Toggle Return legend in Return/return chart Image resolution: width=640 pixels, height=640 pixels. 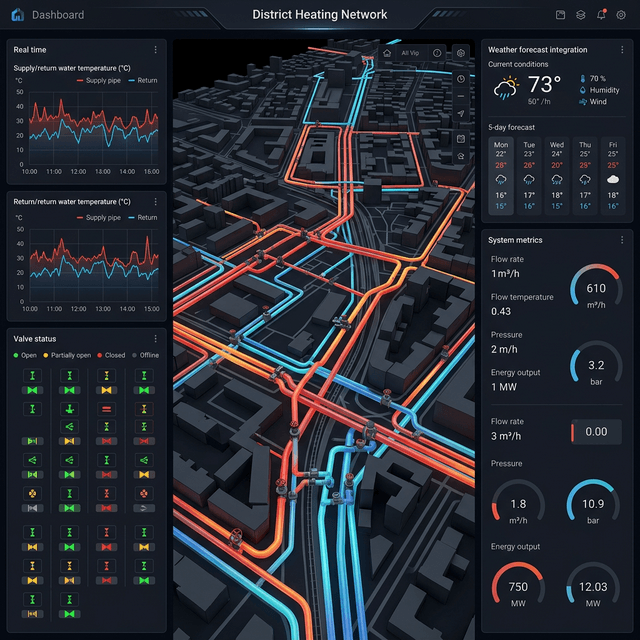pos(143,218)
